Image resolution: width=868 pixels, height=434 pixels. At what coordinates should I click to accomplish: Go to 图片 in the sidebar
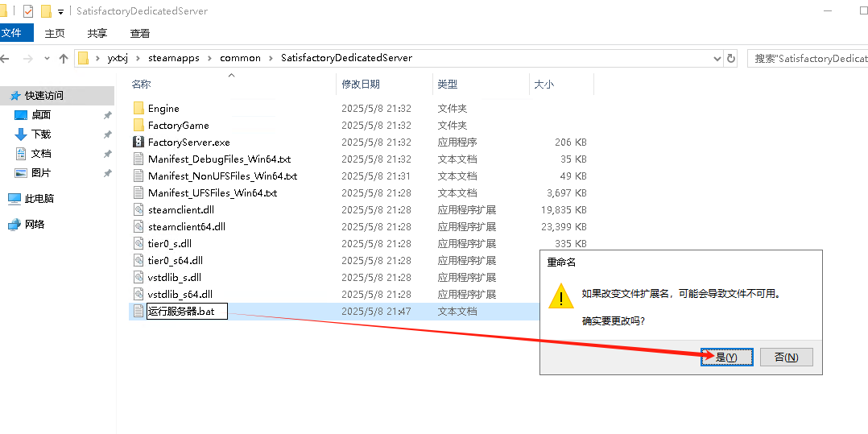click(x=40, y=173)
